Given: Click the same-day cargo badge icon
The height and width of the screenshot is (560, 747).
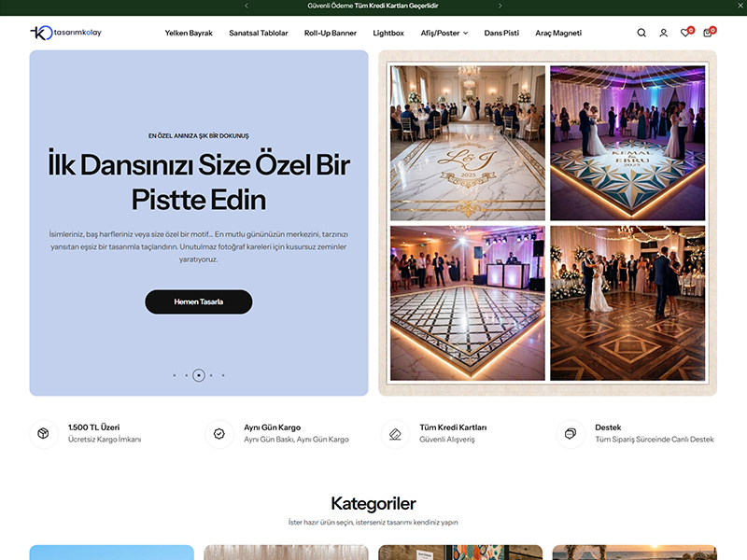Looking at the screenshot, I should (x=219, y=434).
